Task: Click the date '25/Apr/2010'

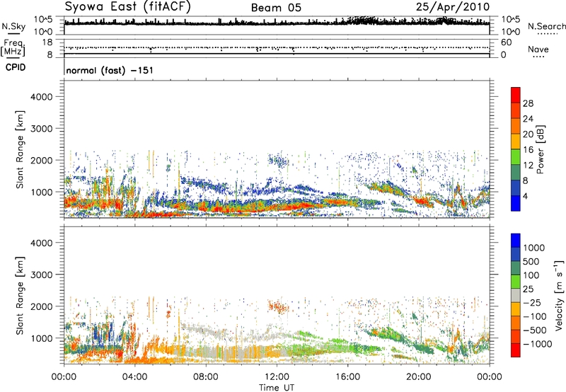Action: tap(453, 7)
